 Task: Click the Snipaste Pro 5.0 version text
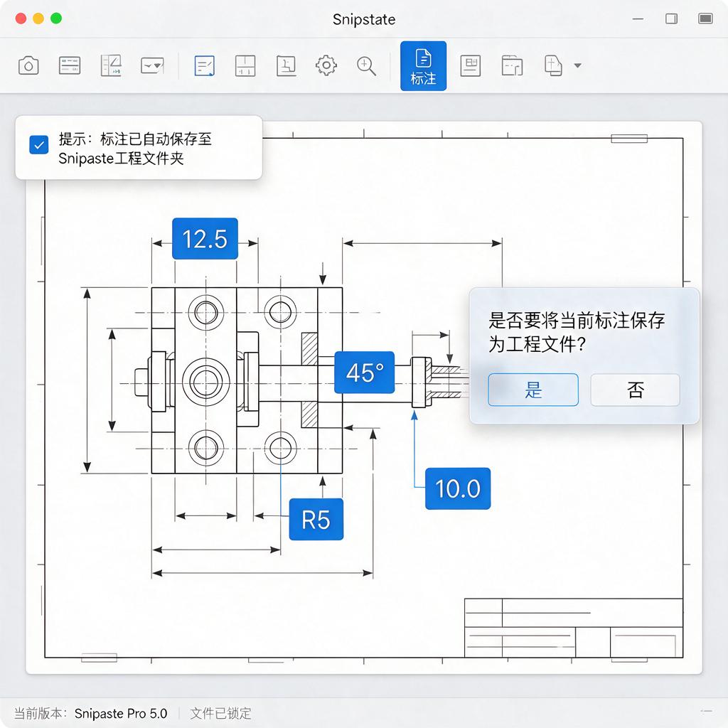click(121, 713)
